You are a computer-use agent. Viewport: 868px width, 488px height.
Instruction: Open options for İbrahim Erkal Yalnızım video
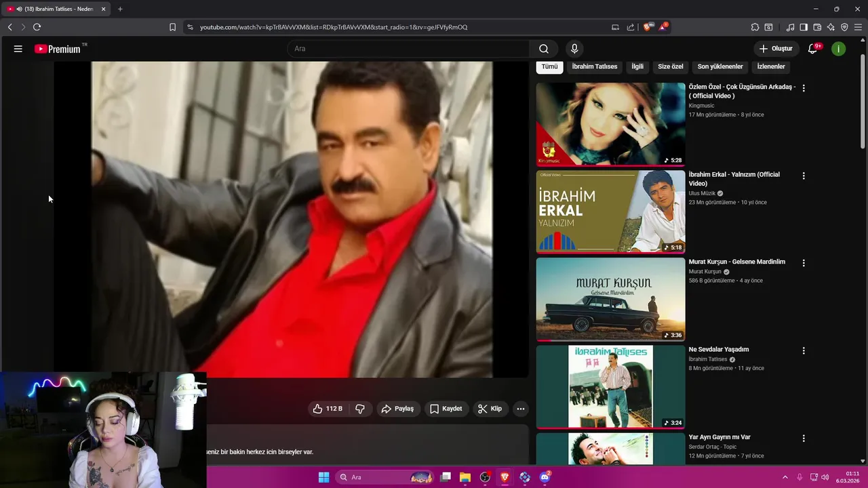click(804, 176)
